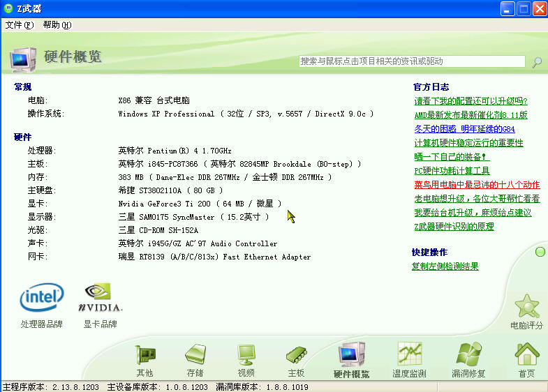Click the NVIDIA graphics card brand logo
548x392 pixels.
[100, 297]
